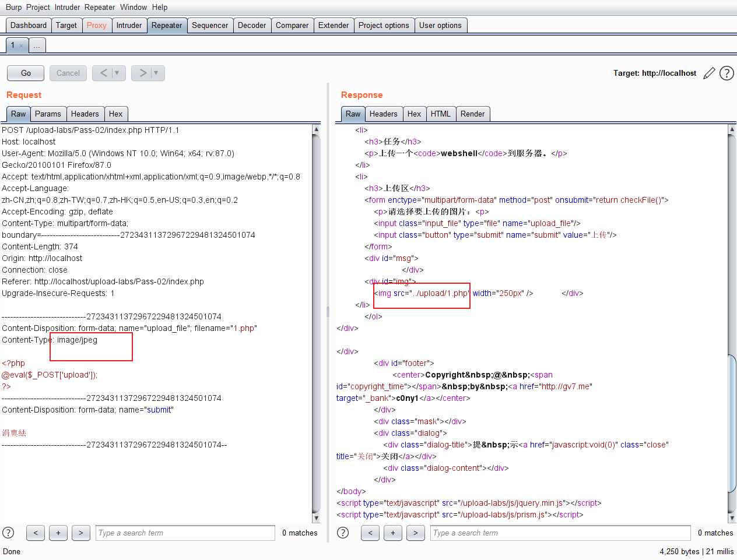Close Repeater tab 1 via x
Viewport: 737px width, 560px height.
[22, 45]
